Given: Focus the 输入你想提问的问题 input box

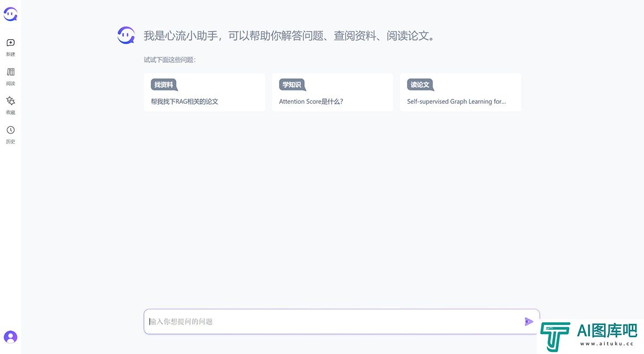Looking at the screenshot, I should (341, 321).
